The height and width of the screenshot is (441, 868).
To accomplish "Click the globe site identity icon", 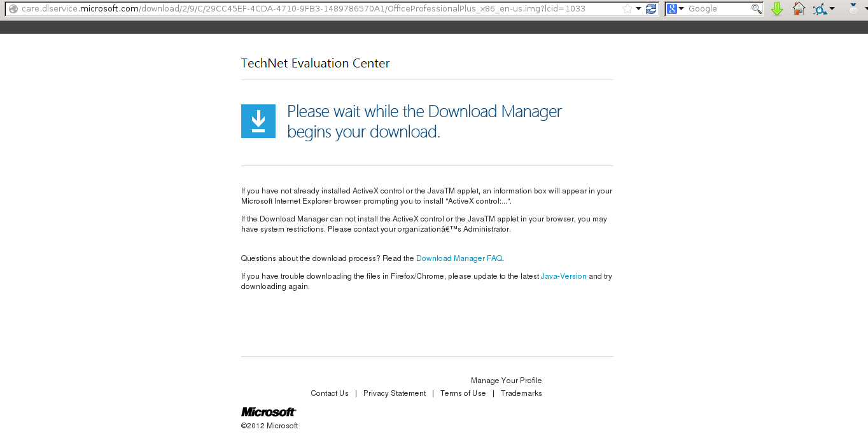I will 13,9.
